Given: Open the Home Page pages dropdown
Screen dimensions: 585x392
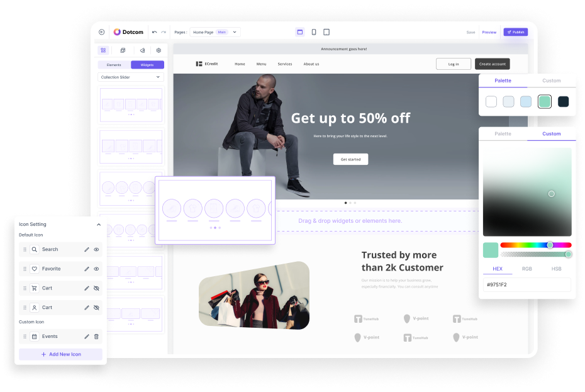Looking at the screenshot, I should point(215,32).
